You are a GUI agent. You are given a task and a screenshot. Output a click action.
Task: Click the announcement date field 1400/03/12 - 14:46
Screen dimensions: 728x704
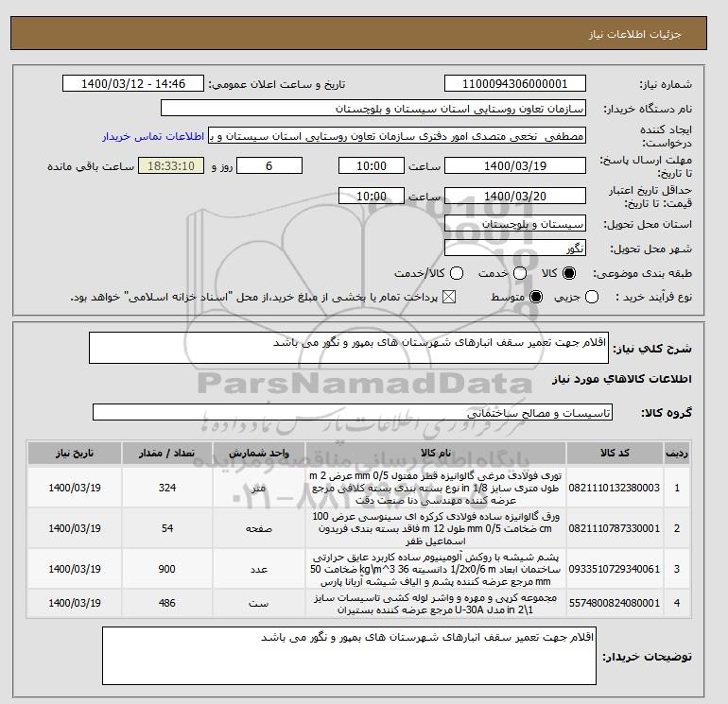pos(133,83)
